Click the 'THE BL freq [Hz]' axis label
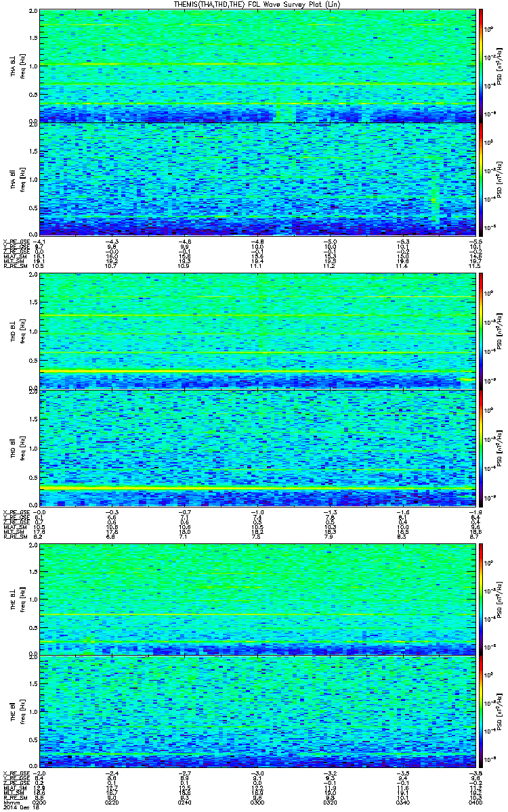The width and height of the screenshot is (508, 812). (x=16, y=598)
